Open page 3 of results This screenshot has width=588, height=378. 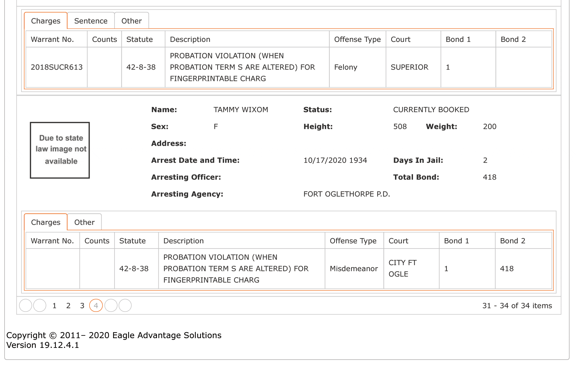point(82,306)
